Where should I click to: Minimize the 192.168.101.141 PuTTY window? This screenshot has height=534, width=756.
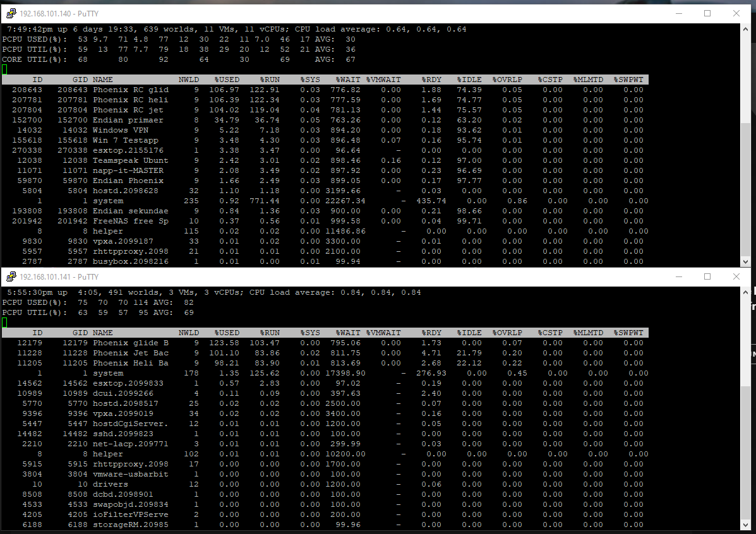coord(678,277)
